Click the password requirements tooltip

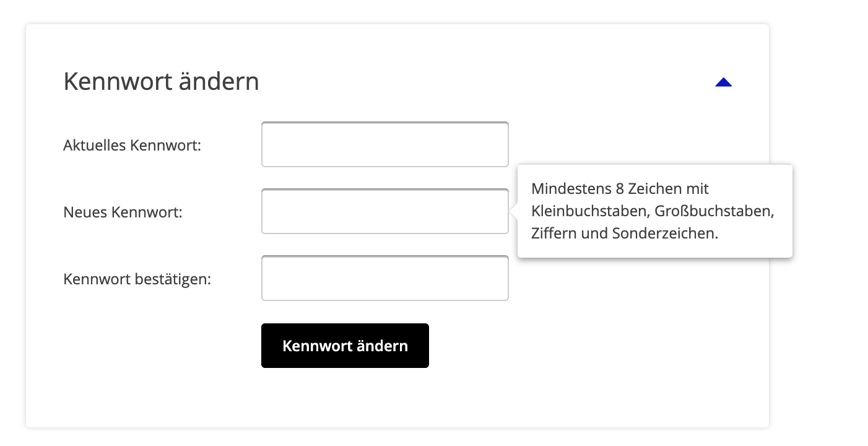(x=654, y=211)
